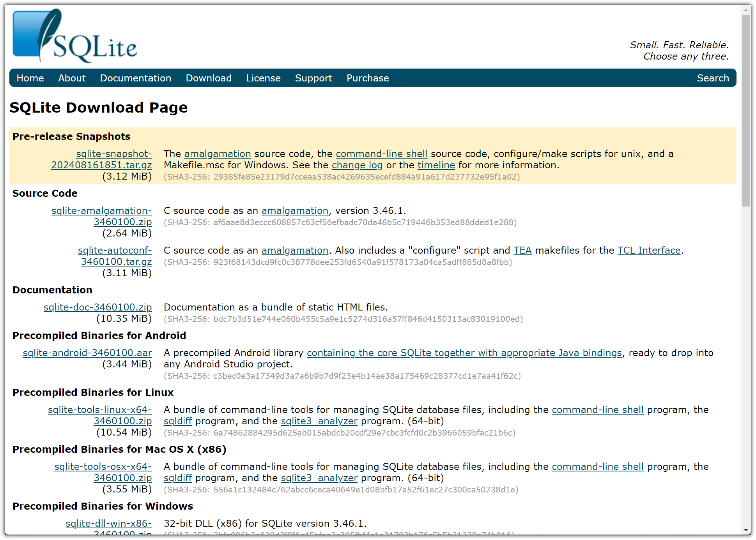Click the scrollbar down arrow
Viewport: 756px width, 540px height.
tap(746, 530)
